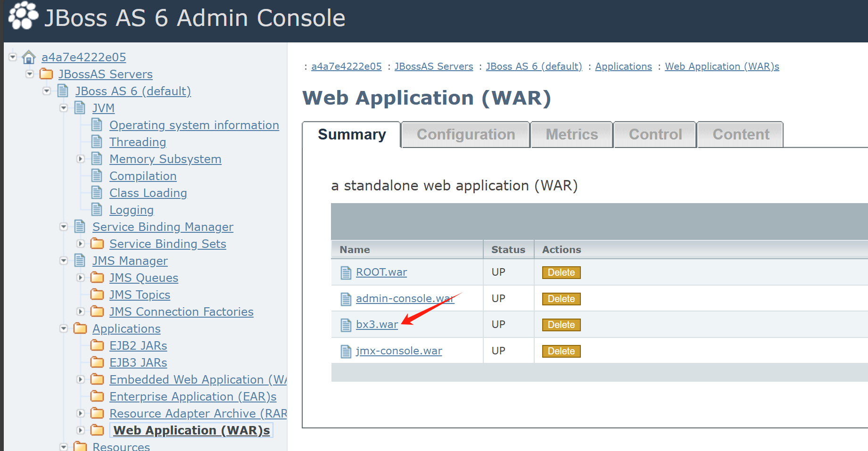
Task: Click the JBoss AS 6 (default) breadcrumb
Action: click(x=534, y=66)
